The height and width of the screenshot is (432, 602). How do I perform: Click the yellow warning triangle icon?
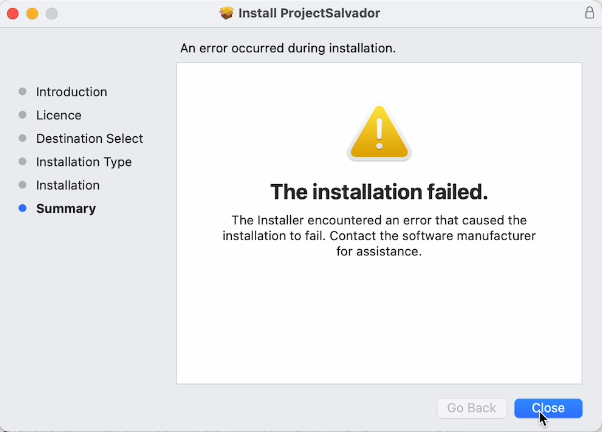click(379, 133)
